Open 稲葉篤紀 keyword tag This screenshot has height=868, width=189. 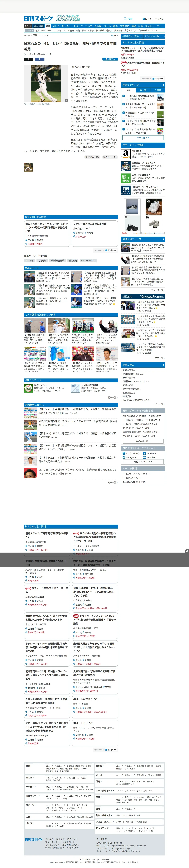72,261
